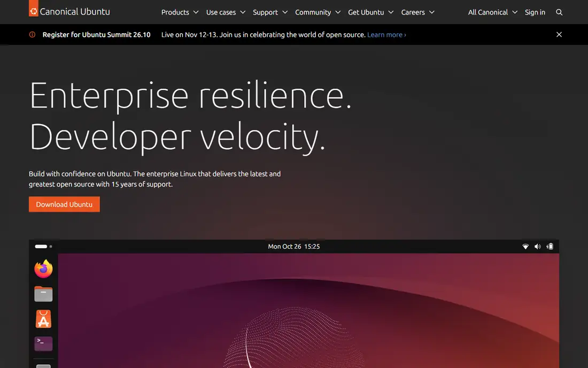The width and height of the screenshot is (588, 368).
Task: Expand the Get Ubuntu menu
Action: point(370,12)
